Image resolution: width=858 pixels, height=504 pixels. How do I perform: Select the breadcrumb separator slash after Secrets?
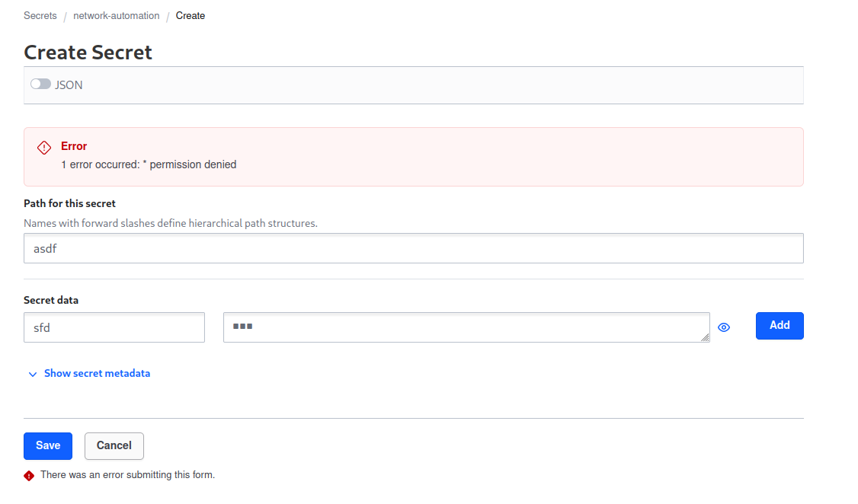click(65, 15)
